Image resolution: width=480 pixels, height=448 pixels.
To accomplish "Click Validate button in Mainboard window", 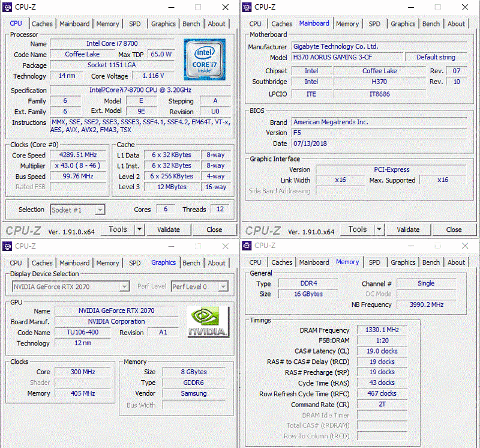I will tap(408, 229).
